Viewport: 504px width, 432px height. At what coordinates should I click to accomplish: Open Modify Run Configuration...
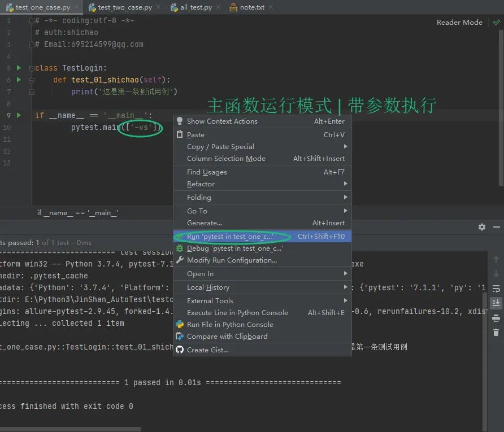[262, 260]
